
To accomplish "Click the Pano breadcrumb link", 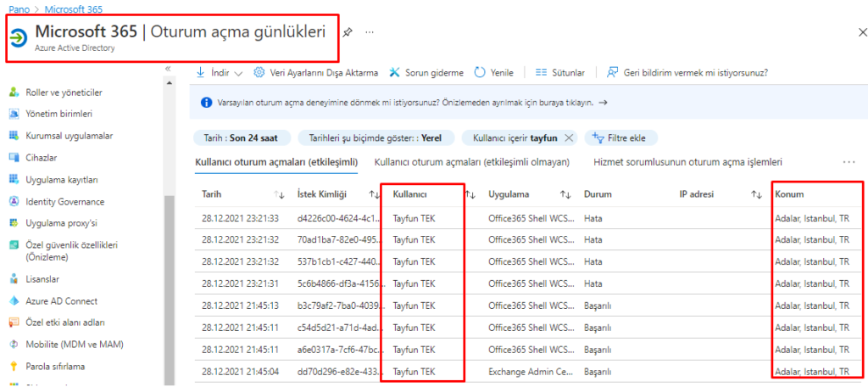I will (x=19, y=9).
